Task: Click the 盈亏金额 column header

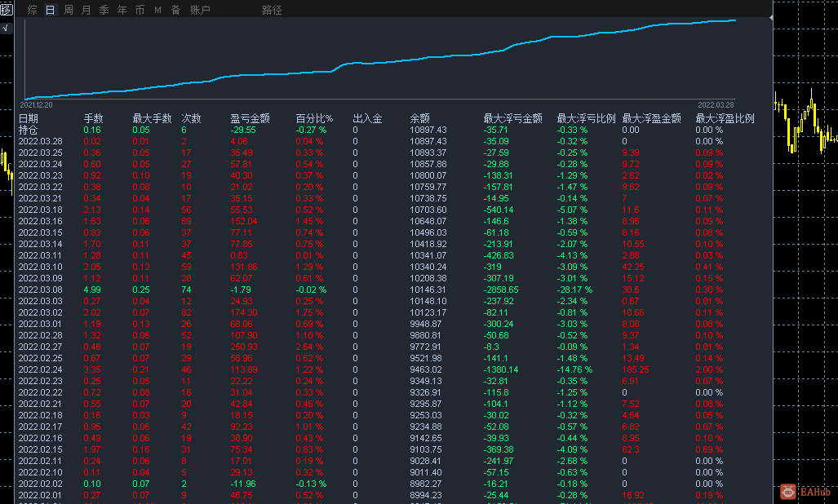Action: coord(251,118)
